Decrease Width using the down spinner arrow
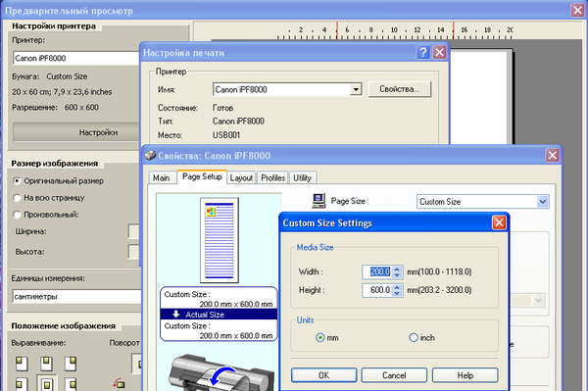This screenshot has height=391, width=588. pyautogui.click(x=397, y=274)
